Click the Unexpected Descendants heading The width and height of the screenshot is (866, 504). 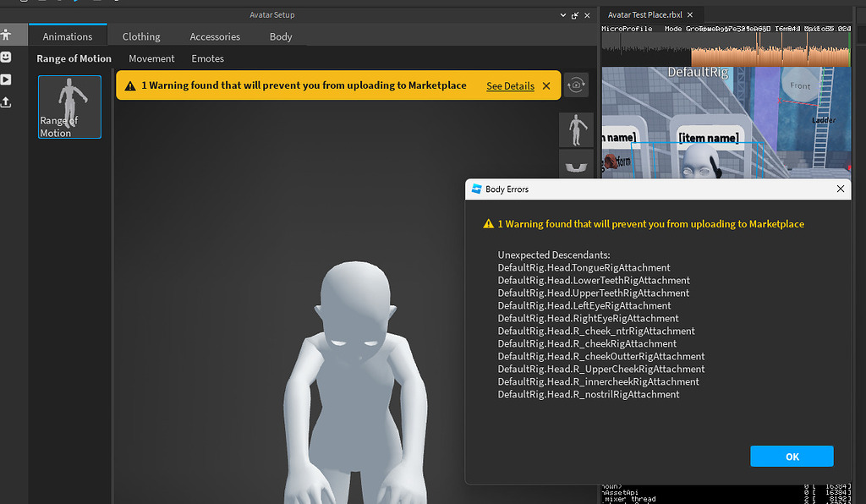coord(553,255)
